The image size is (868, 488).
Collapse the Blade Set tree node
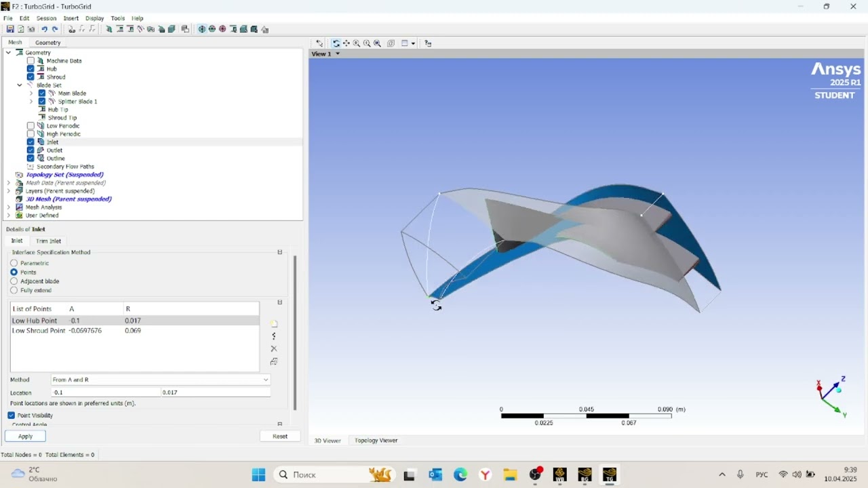tap(20, 85)
